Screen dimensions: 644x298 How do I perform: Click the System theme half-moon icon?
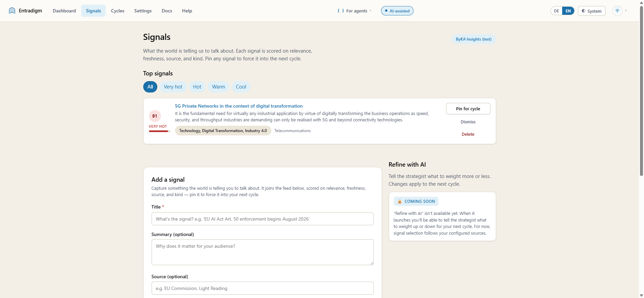584,11
